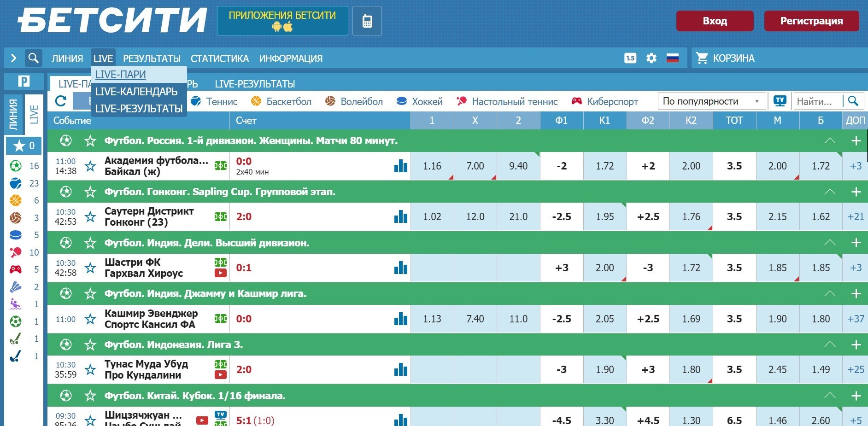
Task: Add Шастри ФК match to favorites
Action: tap(90, 268)
